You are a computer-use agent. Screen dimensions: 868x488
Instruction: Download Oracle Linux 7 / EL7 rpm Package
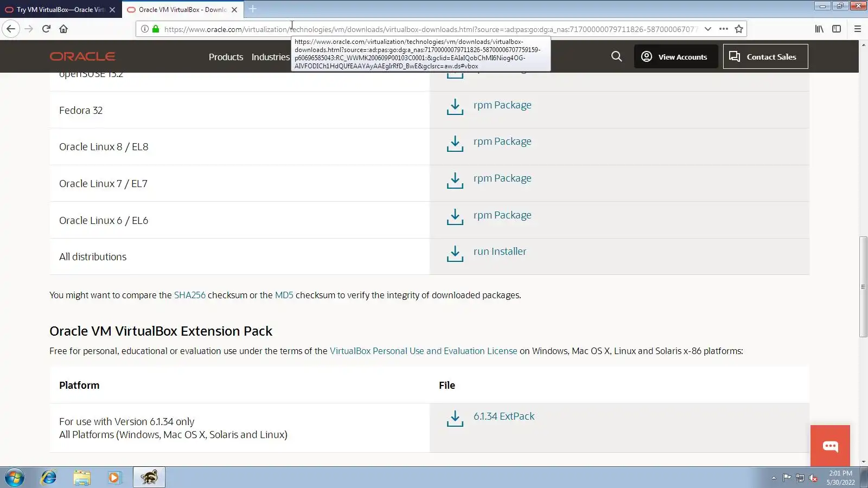pyautogui.click(x=502, y=178)
